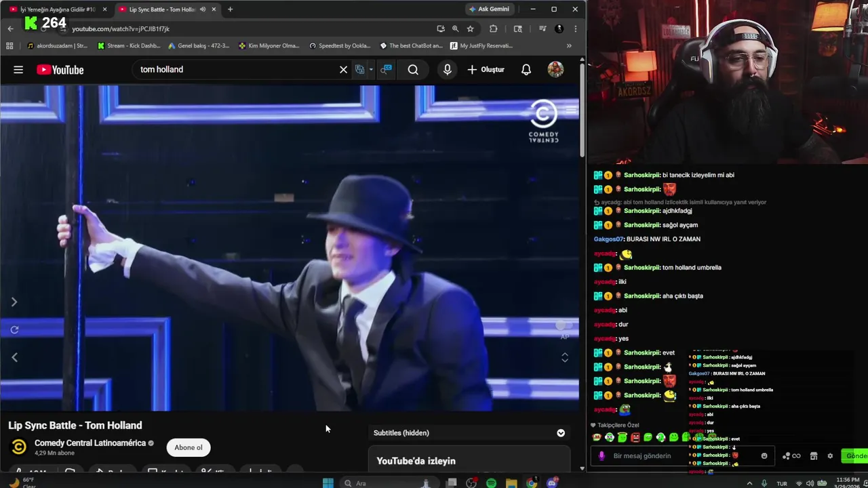This screenshot has height=488, width=868.
Task: Open the 'My JustFly Reservati...' bookmark
Action: coord(481,45)
